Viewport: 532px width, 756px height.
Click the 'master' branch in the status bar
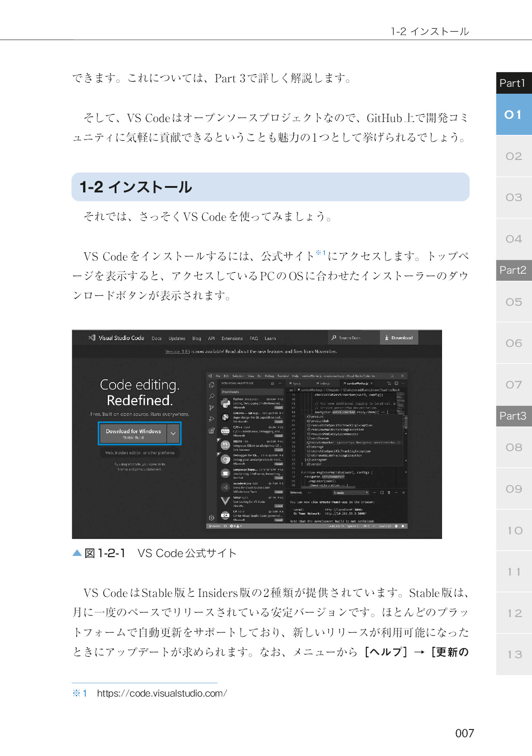click(x=214, y=526)
